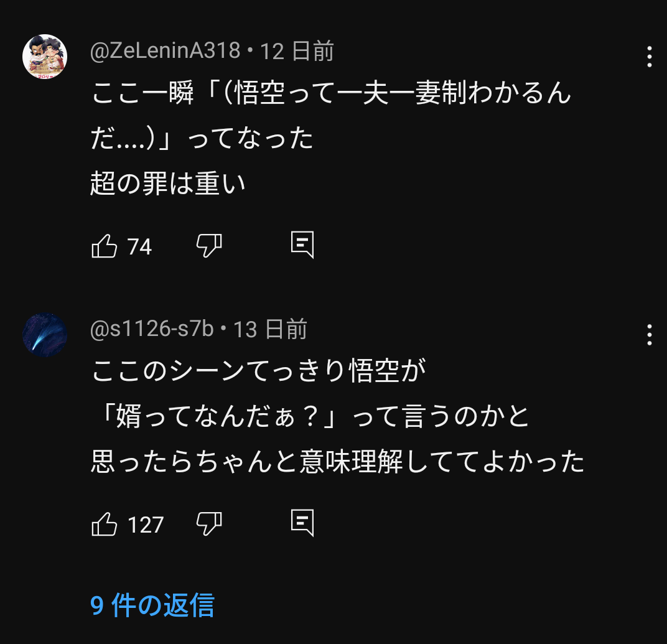Reply to the @ZeLeninA318 comment
The image size is (667, 644).
click(302, 246)
